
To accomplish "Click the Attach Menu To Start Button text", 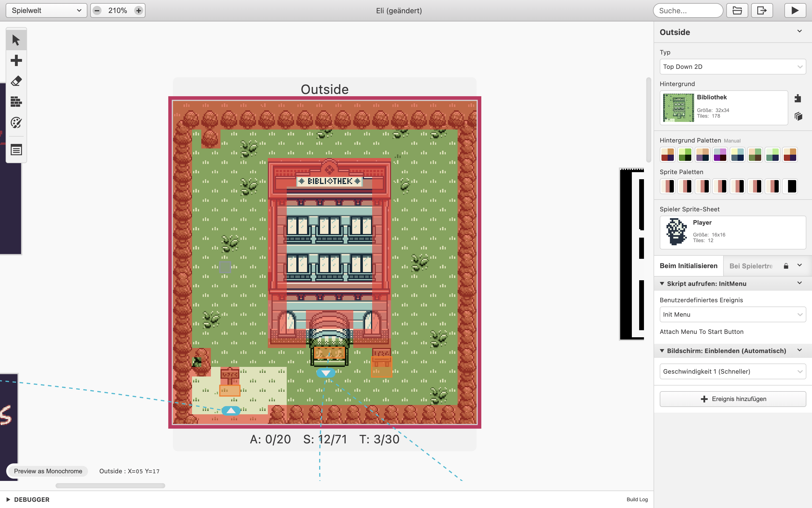I will tap(701, 332).
